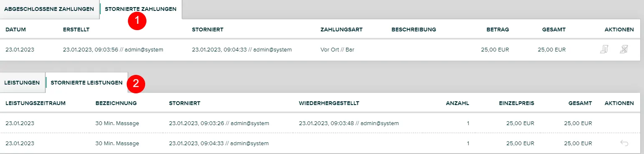This screenshot has height=154, width=644.
Task: Click the Erstellt column header
Action: point(76,30)
